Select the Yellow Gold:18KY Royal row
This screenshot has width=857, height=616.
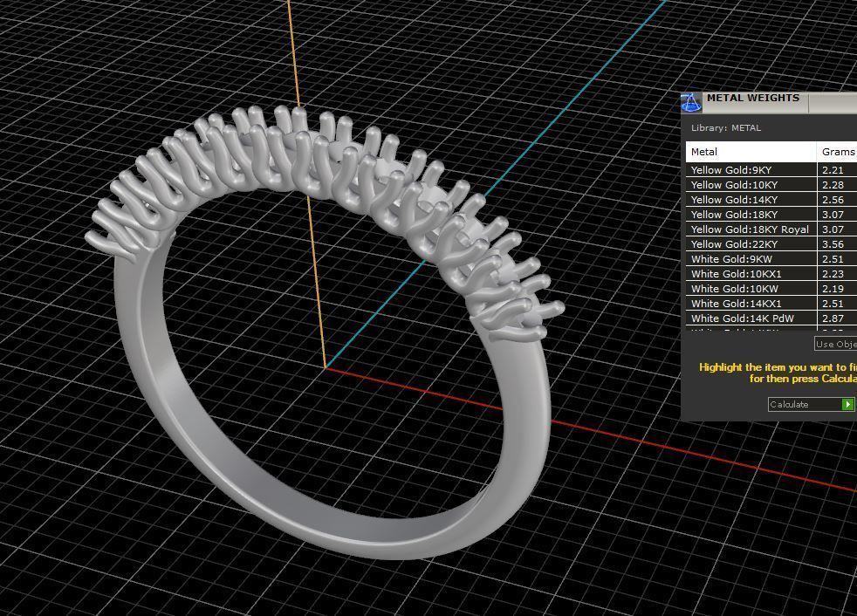click(771, 229)
